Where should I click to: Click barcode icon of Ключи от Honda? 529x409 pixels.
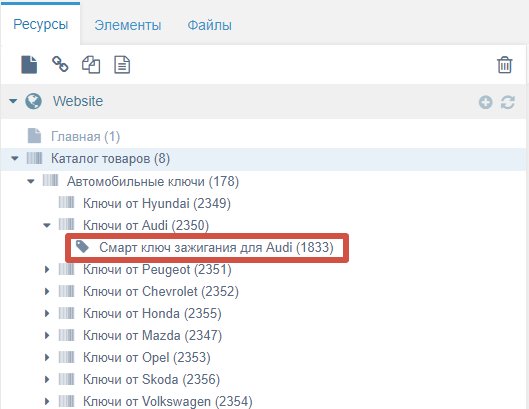pyautogui.click(x=66, y=313)
